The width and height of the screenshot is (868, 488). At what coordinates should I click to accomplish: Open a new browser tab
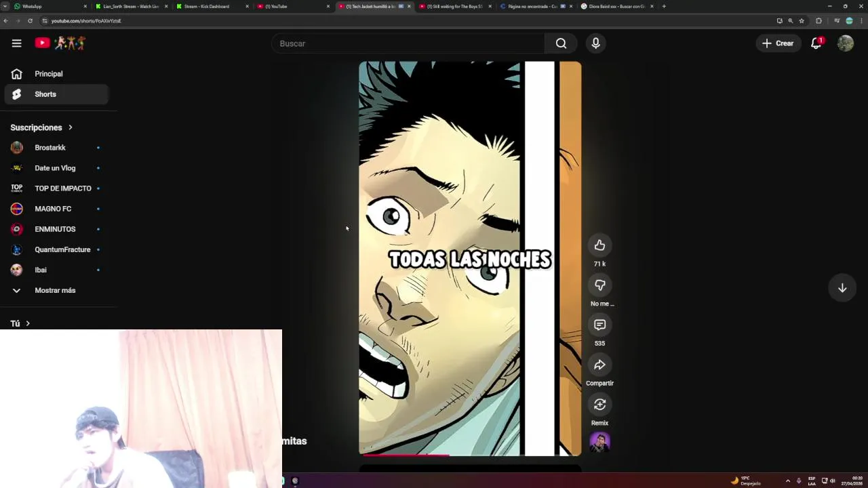(x=664, y=6)
